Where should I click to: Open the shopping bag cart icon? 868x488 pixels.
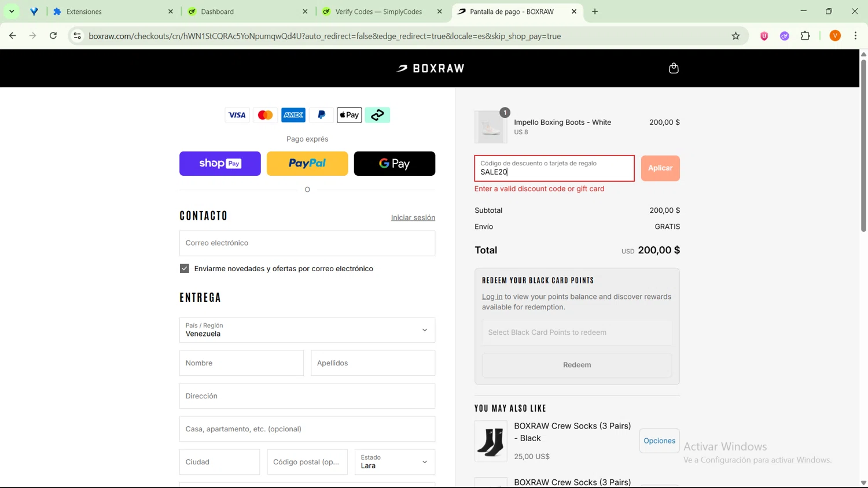click(x=674, y=68)
